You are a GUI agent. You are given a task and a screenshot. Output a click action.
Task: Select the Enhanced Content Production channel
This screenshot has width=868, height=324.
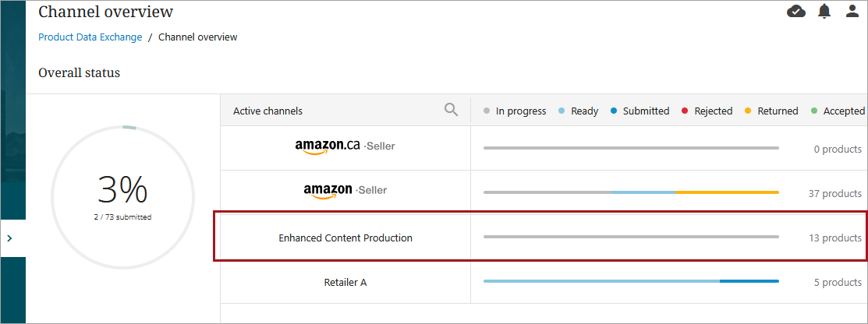click(x=345, y=238)
